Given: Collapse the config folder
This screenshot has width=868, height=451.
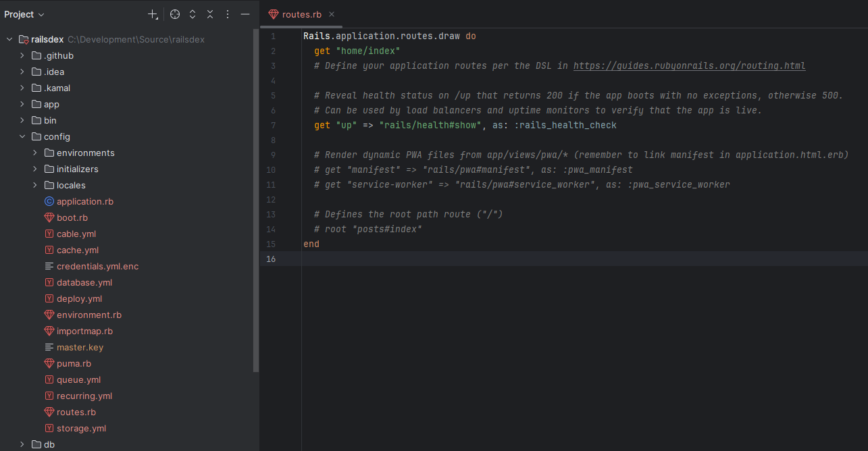Looking at the screenshot, I should pos(22,136).
